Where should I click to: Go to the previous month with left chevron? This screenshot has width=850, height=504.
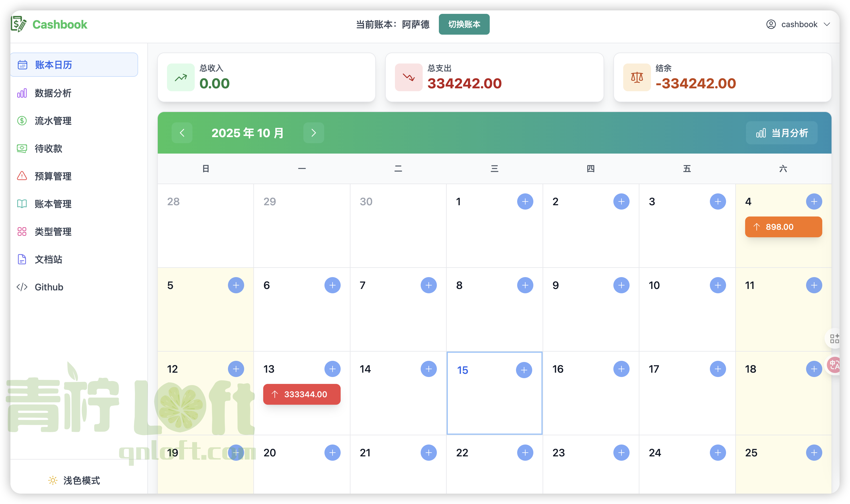click(182, 133)
